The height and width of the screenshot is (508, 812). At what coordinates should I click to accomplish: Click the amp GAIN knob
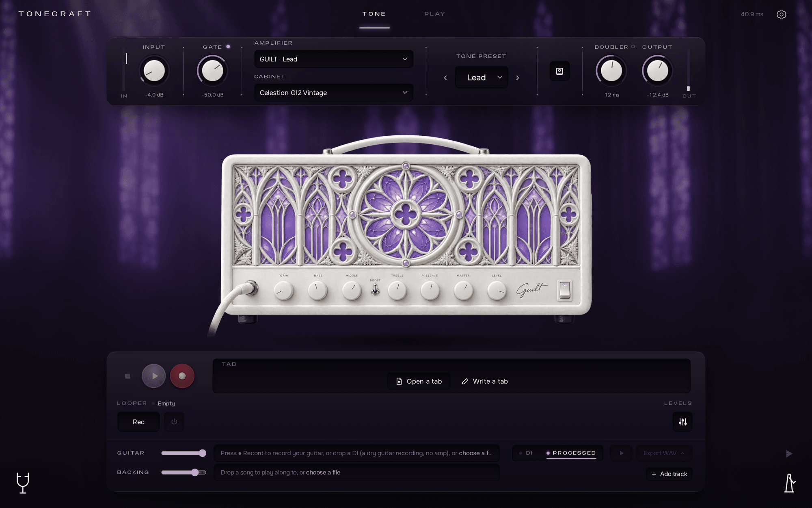[x=284, y=291]
